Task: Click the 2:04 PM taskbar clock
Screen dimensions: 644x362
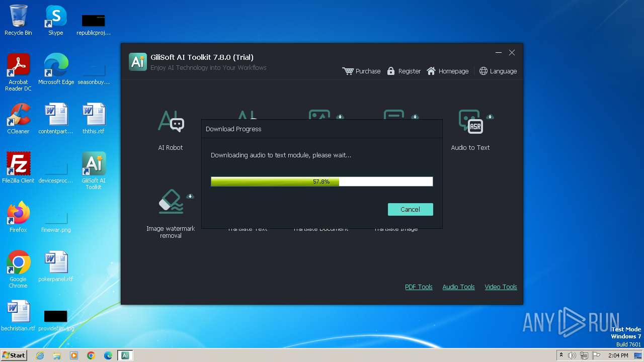Action: [618, 355]
